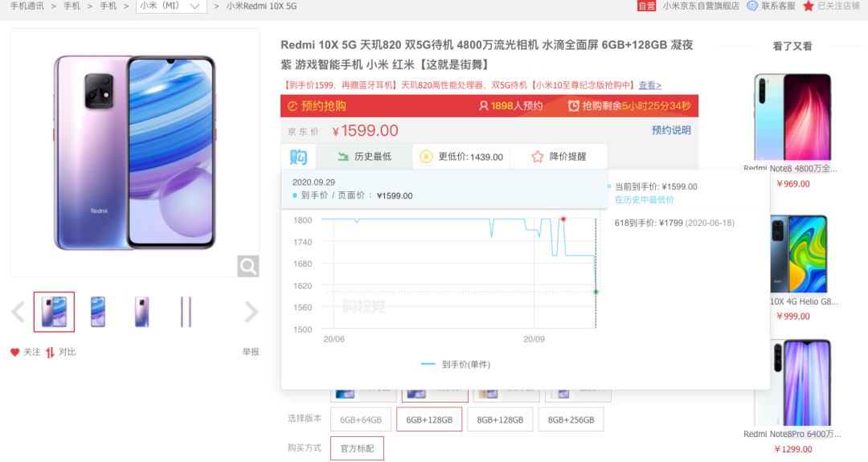Click 举报 report link
Image resolution: width=868 pixels, height=462 pixels.
point(251,352)
